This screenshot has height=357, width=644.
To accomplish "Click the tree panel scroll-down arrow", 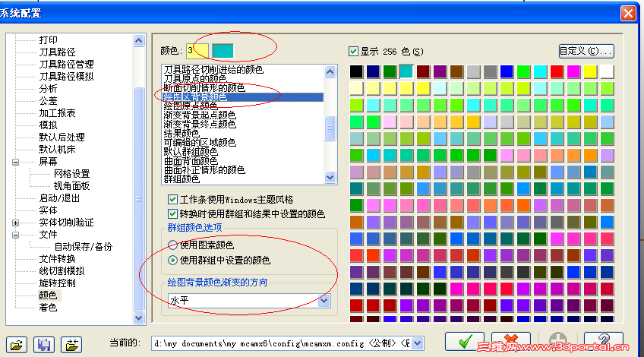I will tap(138, 318).
